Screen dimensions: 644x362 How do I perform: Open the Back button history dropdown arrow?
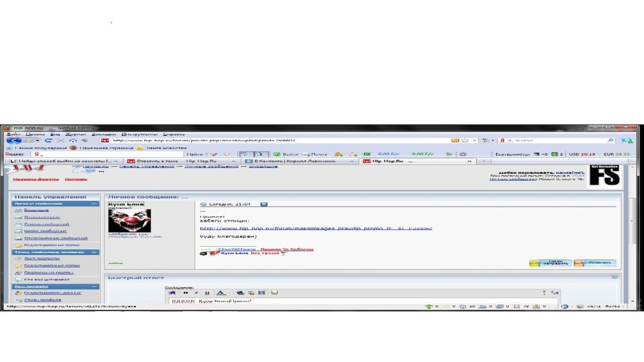point(37,140)
